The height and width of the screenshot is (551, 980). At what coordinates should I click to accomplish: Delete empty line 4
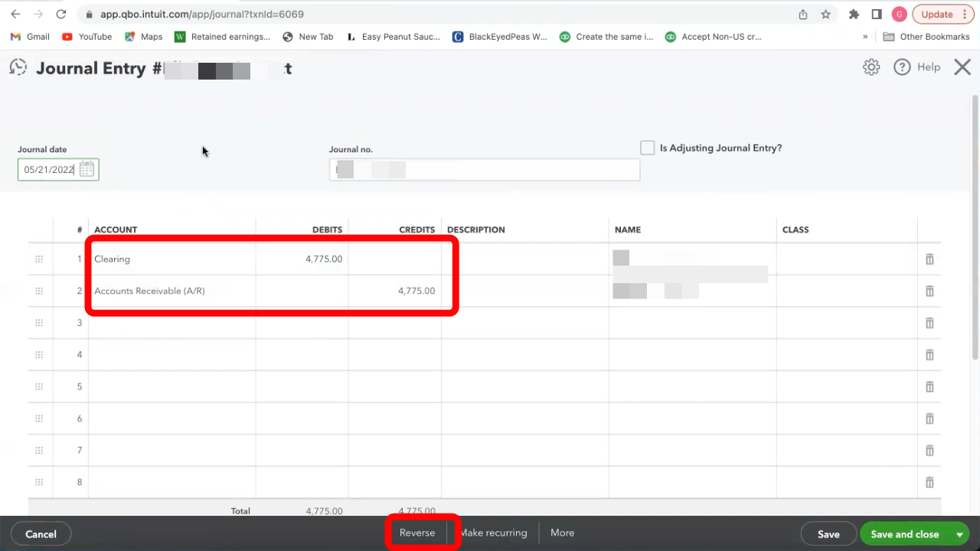coord(929,355)
